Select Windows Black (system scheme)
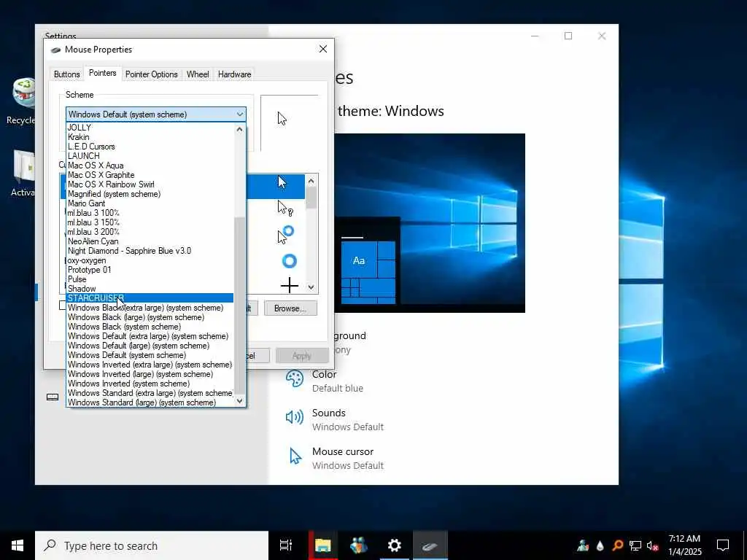This screenshot has height=560, width=747. [150, 327]
